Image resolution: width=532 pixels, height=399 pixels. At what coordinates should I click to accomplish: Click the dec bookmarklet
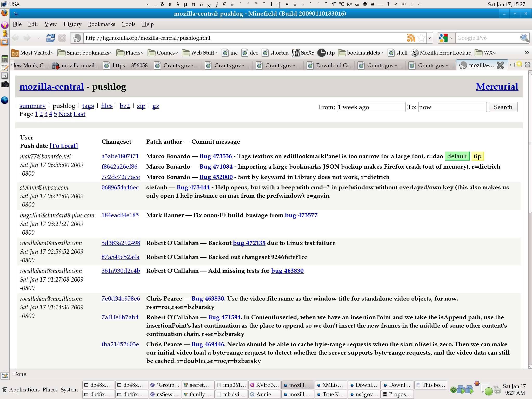[250, 53]
